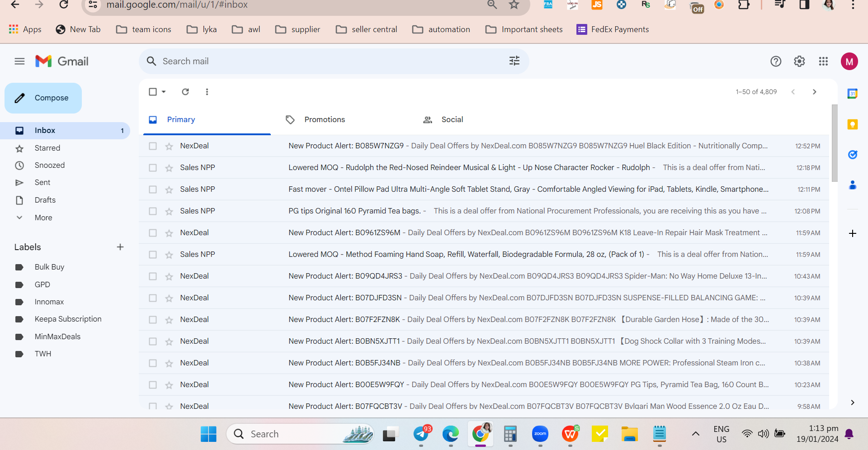Open the Windows Start menu
The height and width of the screenshot is (450, 868).
(208, 434)
